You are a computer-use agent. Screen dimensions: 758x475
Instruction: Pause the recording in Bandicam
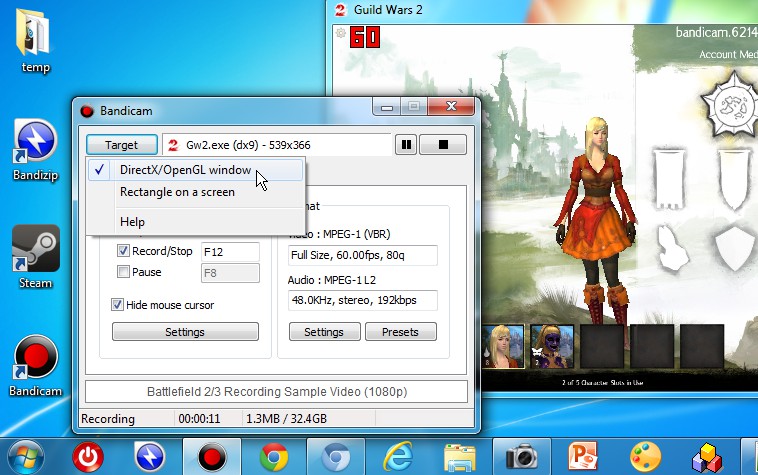[x=406, y=144]
